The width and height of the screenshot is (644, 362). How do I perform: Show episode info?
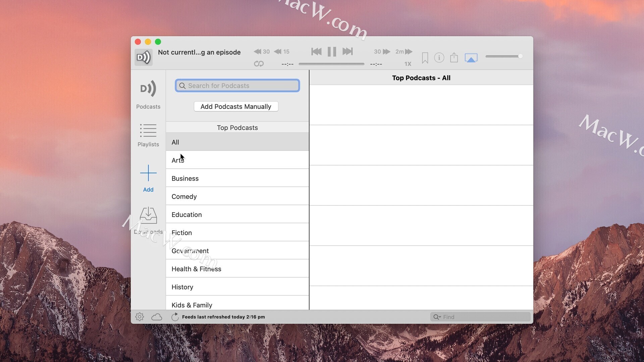(439, 58)
